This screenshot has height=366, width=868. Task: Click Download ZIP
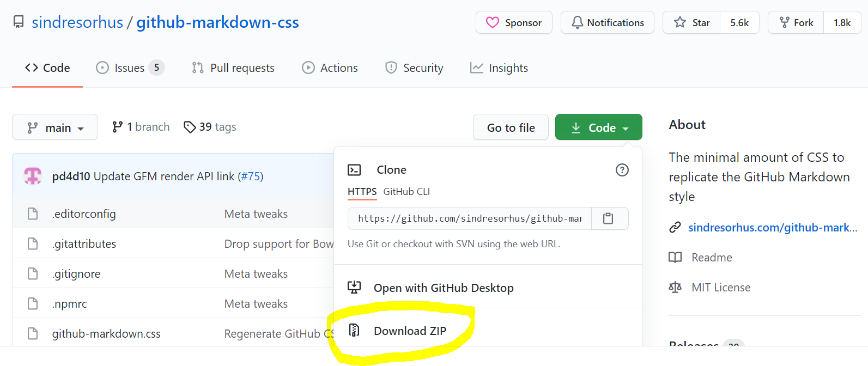(410, 331)
